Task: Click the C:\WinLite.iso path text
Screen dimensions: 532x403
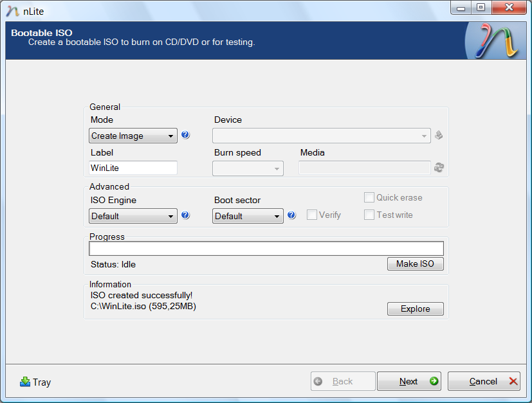Action: click(143, 307)
